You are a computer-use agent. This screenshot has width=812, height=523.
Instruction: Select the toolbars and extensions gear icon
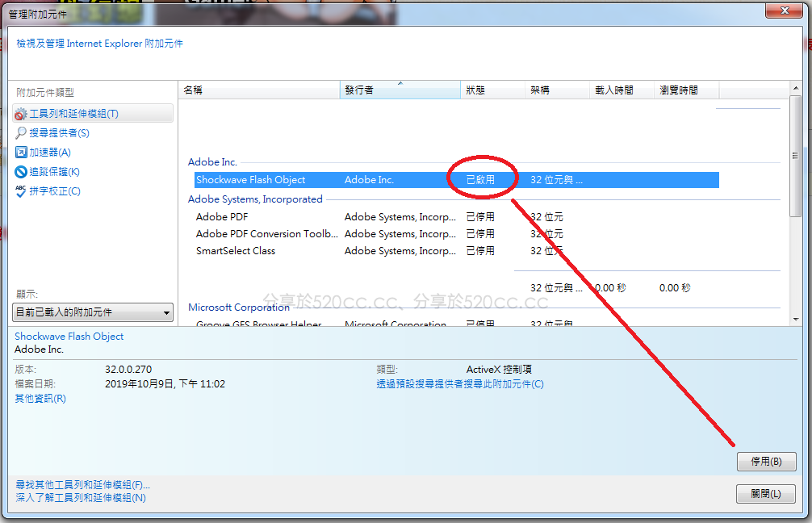[x=21, y=114]
